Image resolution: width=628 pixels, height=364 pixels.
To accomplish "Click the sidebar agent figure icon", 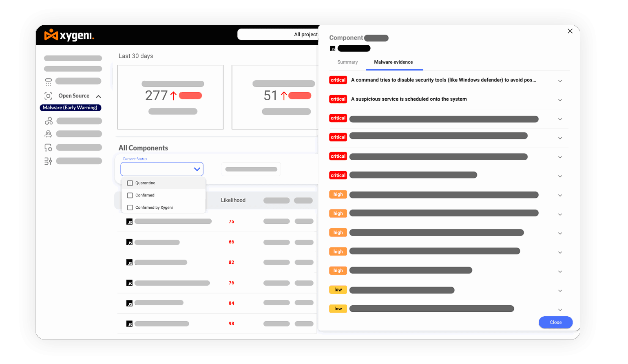I will [48, 134].
